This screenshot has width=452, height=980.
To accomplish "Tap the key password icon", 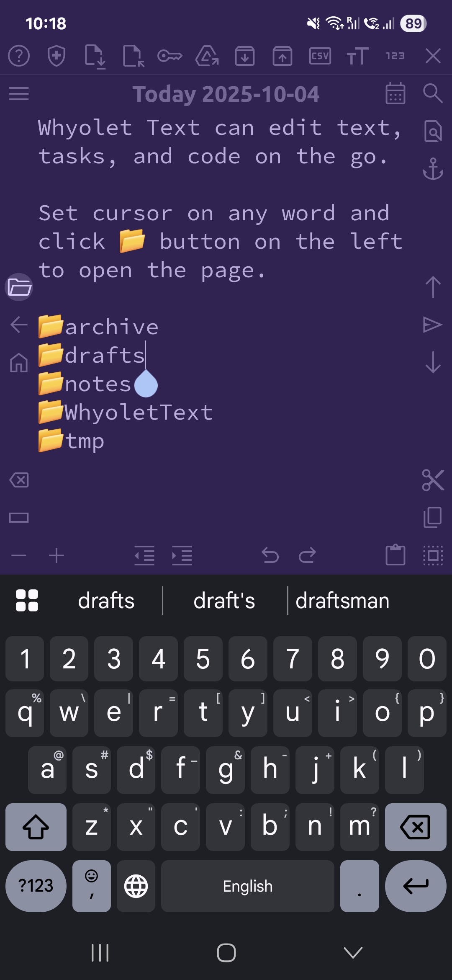I will point(169,56).
